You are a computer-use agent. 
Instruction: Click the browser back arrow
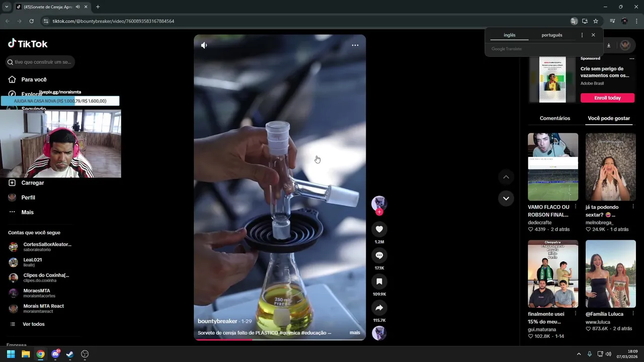[7, 21]
